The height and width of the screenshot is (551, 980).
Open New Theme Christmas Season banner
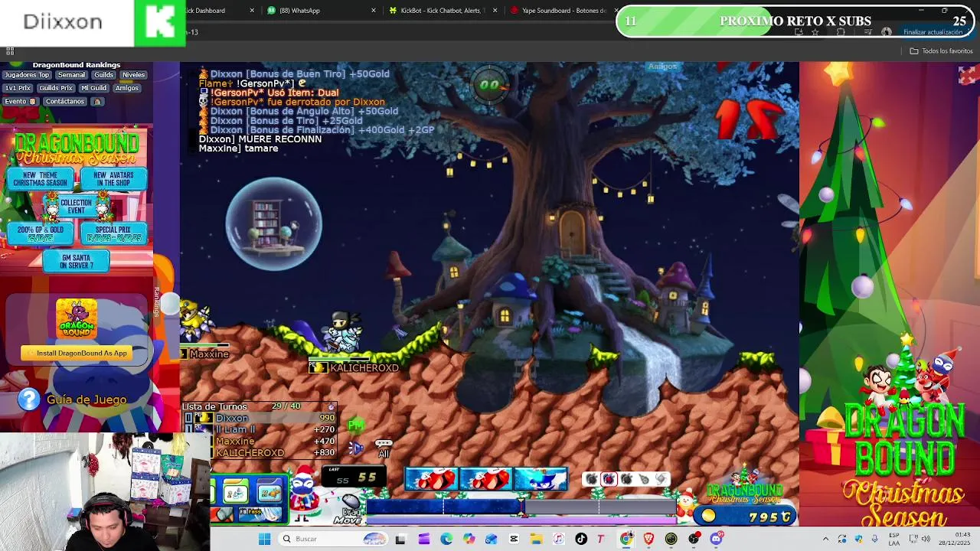coord(41,179)
